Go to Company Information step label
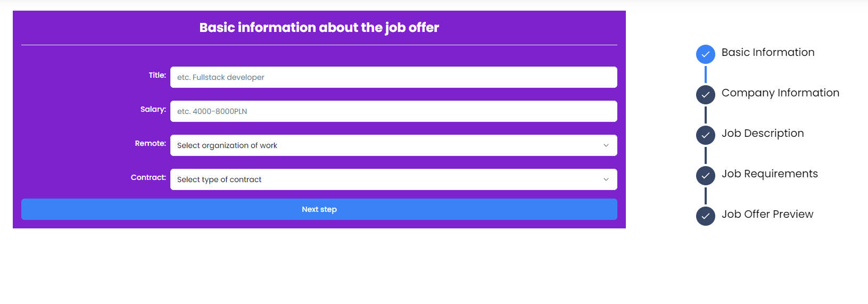The image size is (868, 304). tap(780, 93)
